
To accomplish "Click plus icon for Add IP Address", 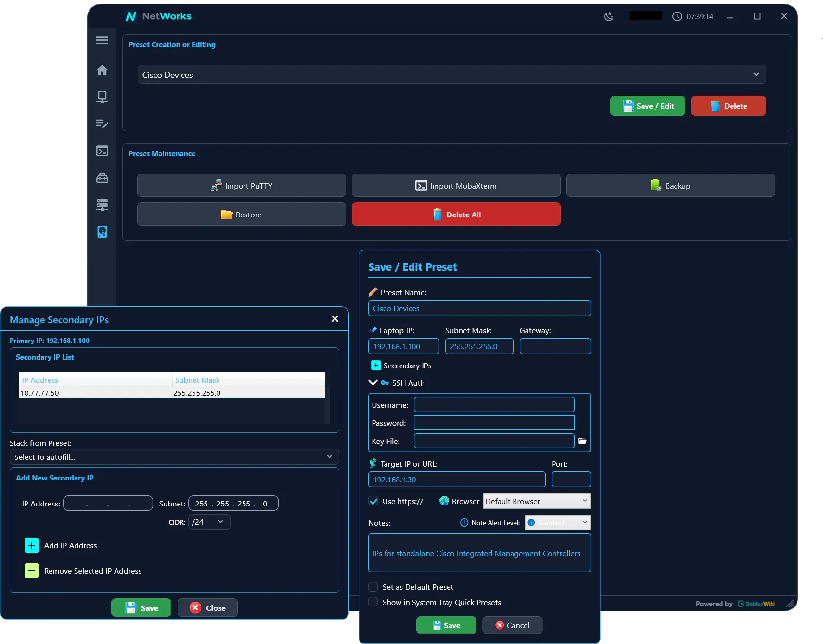I will [x=31, y=545].
